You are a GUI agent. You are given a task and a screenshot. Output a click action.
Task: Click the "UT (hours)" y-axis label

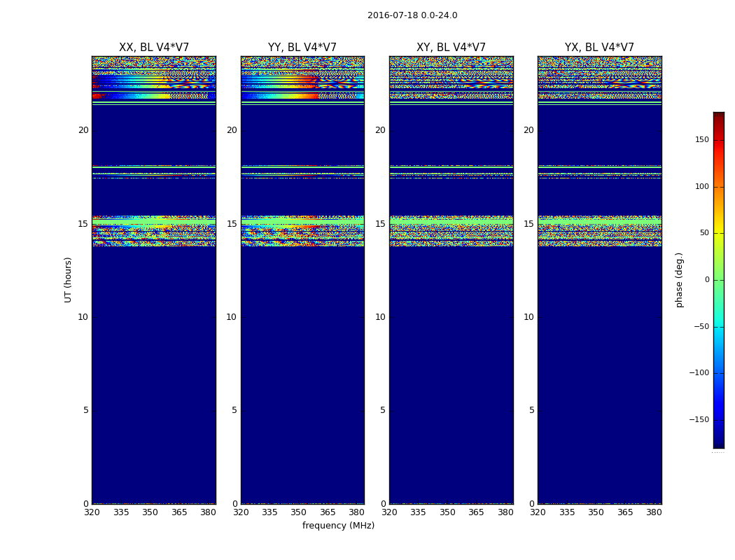(68, 279)
